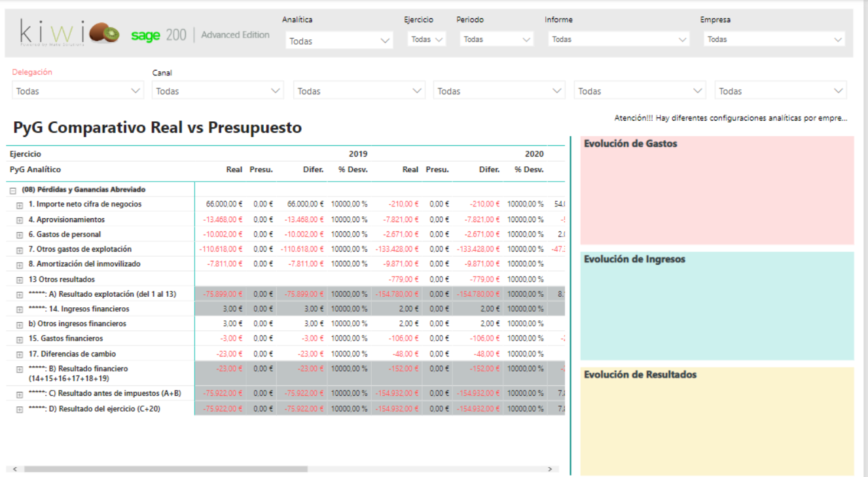Expand the C) Resultado antes de impuestos row
The width and height of the screenshot is (868, 477).
20,394
